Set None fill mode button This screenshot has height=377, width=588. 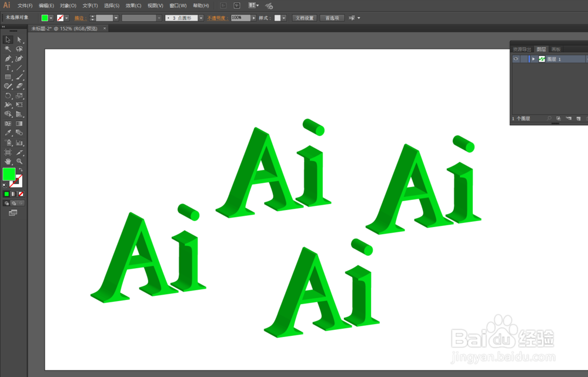click(21, 194)
